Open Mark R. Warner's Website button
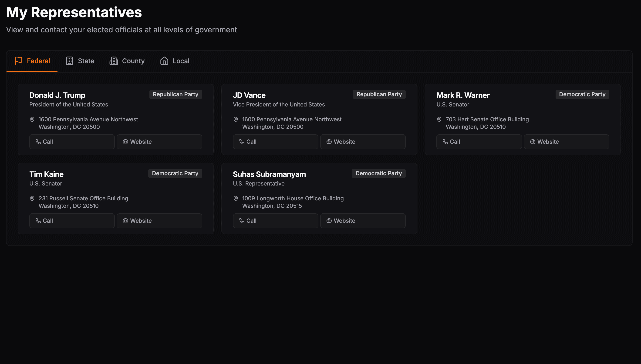Screen dimensions: 641x364 tap(567, 142)
